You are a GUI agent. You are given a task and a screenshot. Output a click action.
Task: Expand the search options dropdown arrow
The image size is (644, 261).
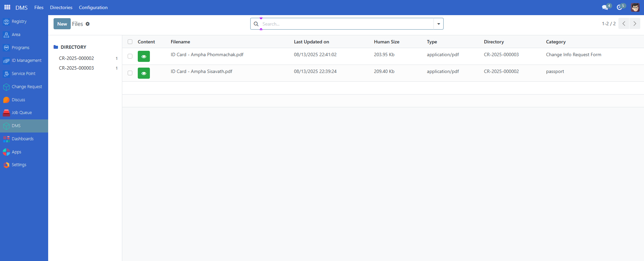pyautogui.click(x=439, y=24)
